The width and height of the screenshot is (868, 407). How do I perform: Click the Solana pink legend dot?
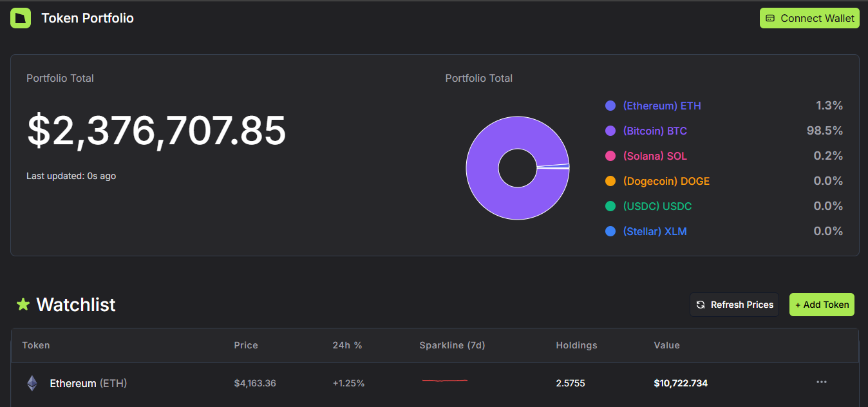click(x=610, y=156)
